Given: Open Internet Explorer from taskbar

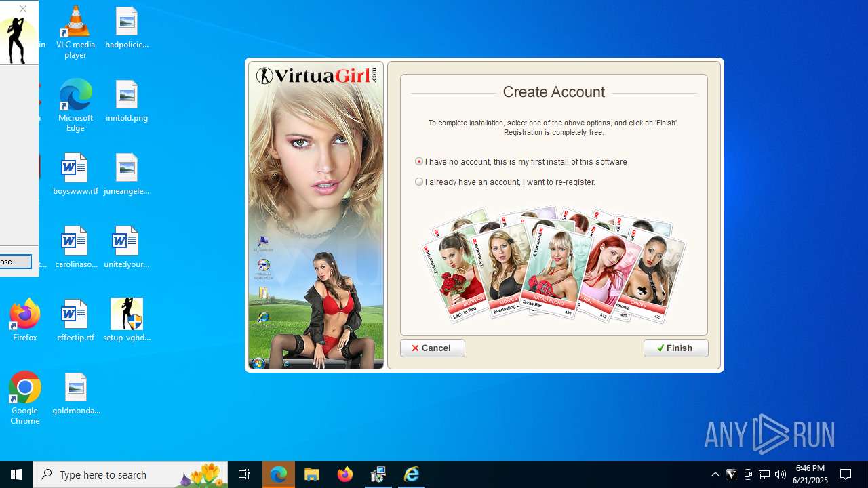Looking at the screenshot, I should coord(412,474).
